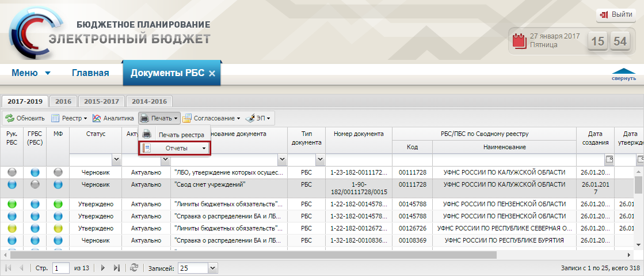
Task: Click the page number input field
Action: click(x=61, y=268)
